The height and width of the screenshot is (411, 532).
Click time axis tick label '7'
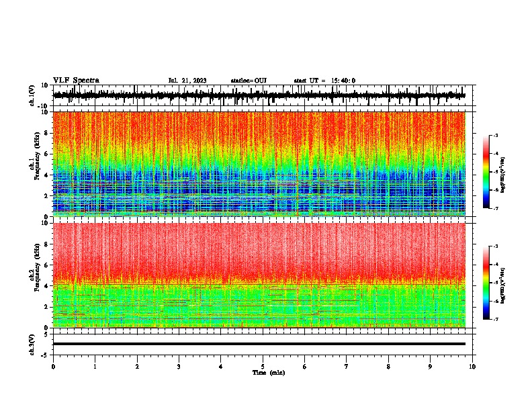pyautogui.click(x=347, y=367)
